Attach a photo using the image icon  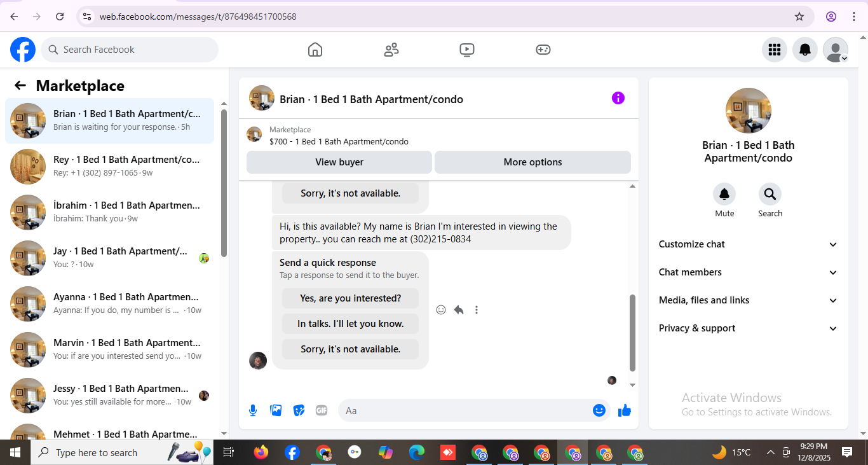(276, 410)
